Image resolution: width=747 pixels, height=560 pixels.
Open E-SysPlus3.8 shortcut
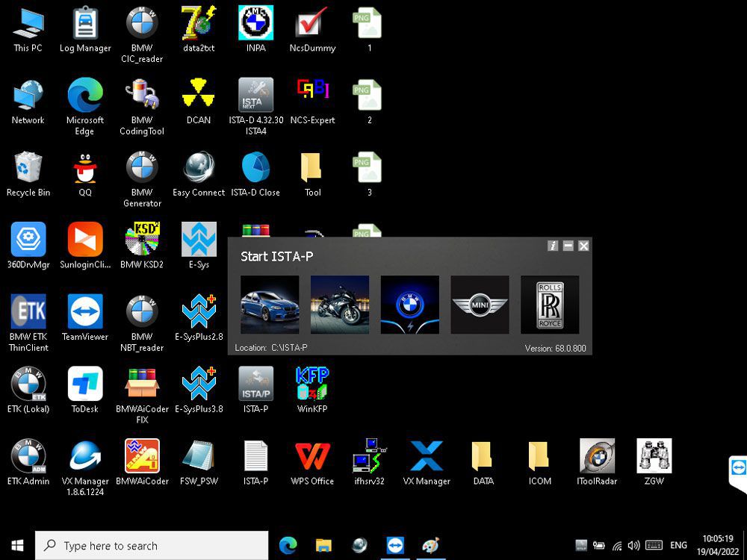pyautogui.click(x=199, y=391)
